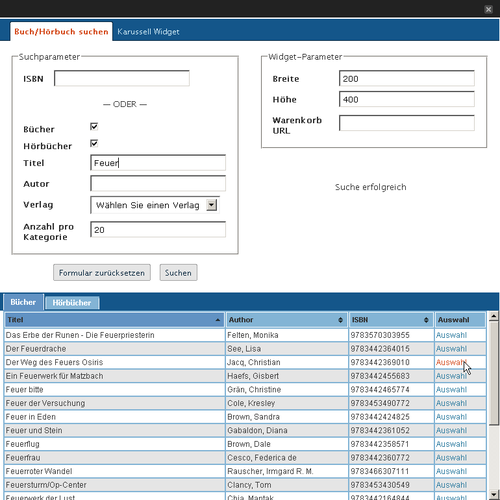The height and width of the screenshot is (500, 500).
Task: Click Formular zurücksetzen button
Action: click(102, 273)
